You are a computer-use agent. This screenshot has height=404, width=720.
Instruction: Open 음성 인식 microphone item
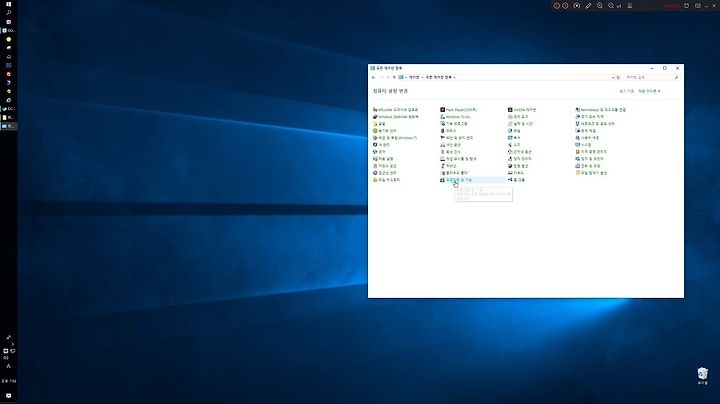pyautogui.click(x=450, y=152)
